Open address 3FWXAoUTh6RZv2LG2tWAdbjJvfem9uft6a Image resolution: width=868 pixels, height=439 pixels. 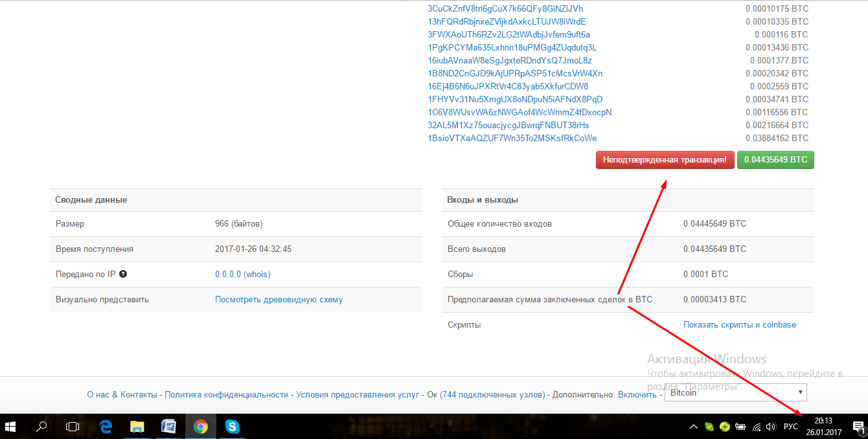[508, 35]
